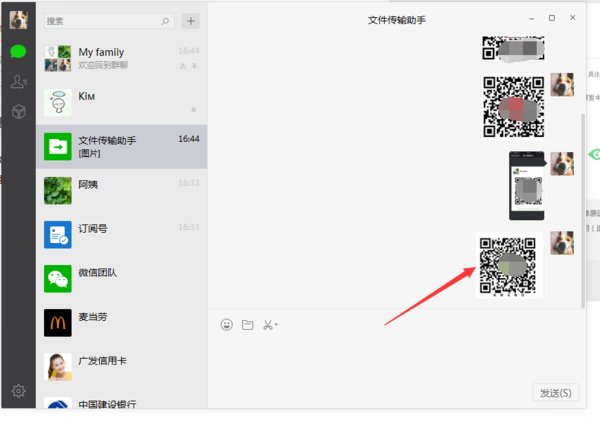
Task: Click the 文件传输助手 chat title
Action: (x=396, y=20)
